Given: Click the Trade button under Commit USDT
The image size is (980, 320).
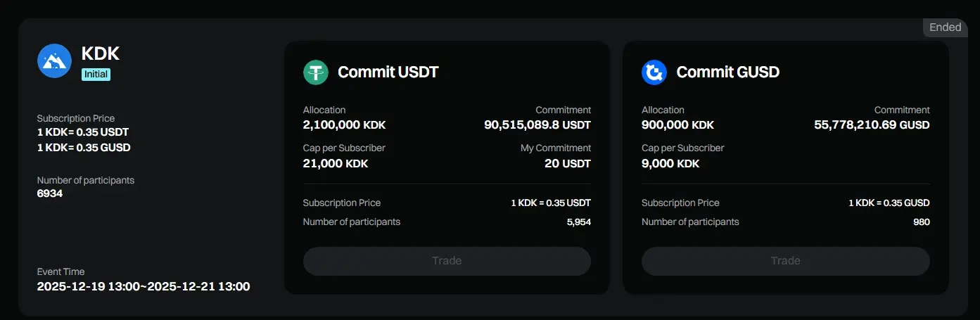Looking at the screenshot, I should coord(447,261).
